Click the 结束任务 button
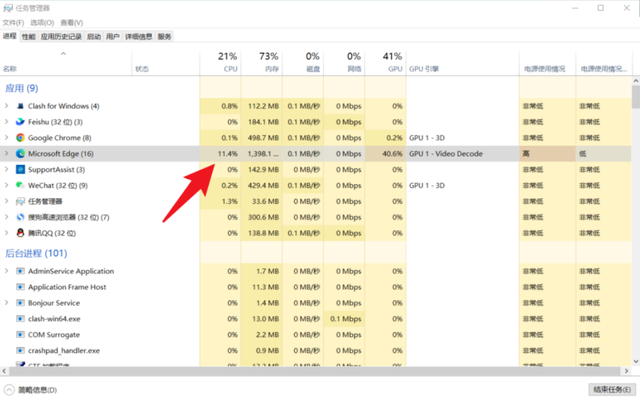The width and height of the screenshot is (640, 401). click(612, 390)
